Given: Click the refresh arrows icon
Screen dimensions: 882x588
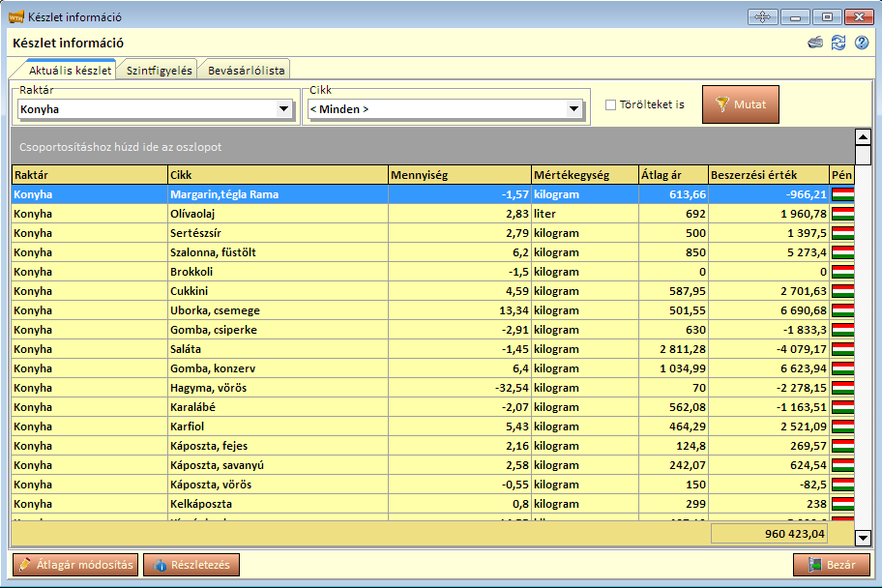Looking at the screenshot, I should tap(838, 43).
